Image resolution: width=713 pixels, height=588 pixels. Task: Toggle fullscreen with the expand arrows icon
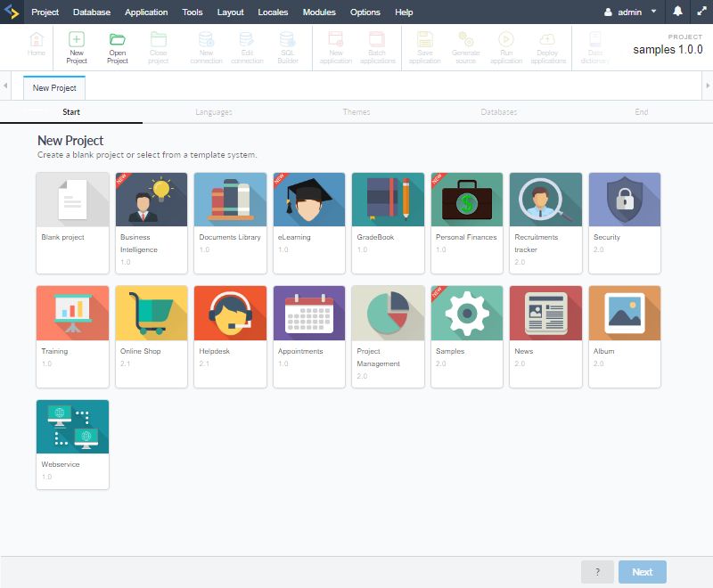pyautogui.click(x=701, y=12)
